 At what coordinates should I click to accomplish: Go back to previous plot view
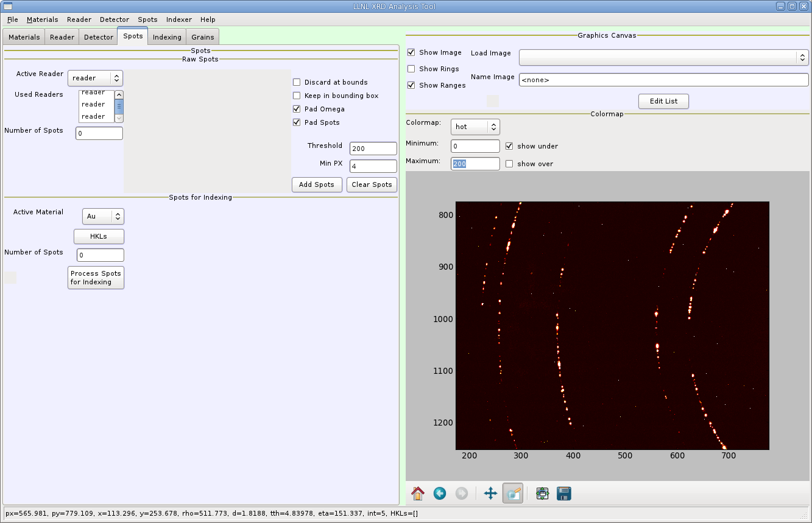tap(440, 493)
